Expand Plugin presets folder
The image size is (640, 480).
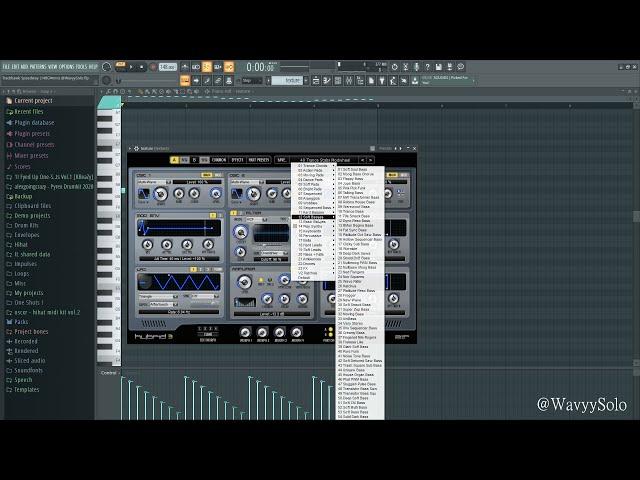click(x=28, y=134)
